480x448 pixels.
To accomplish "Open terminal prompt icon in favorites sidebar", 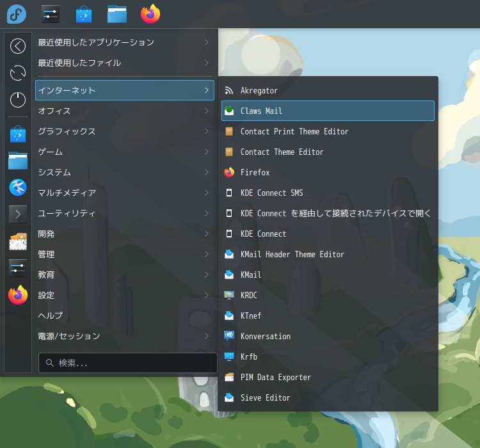I will pos(18,214).
